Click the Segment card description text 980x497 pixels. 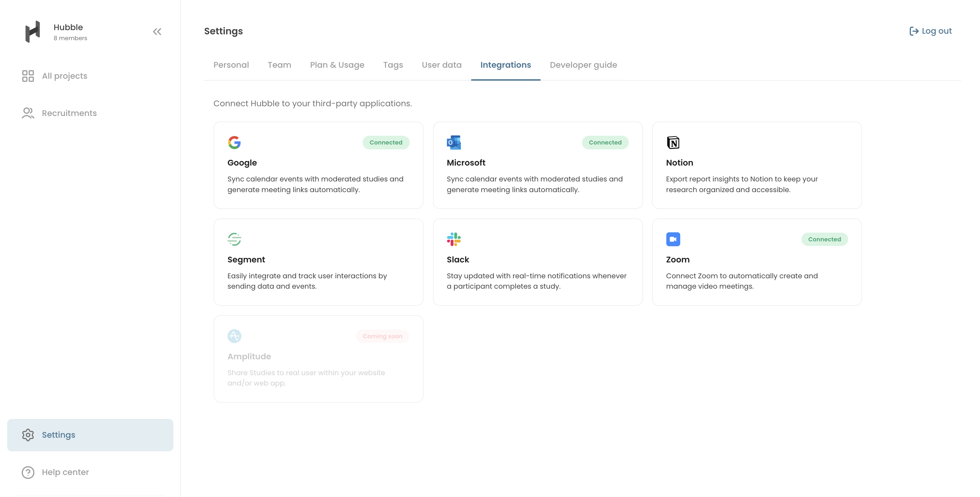point(307,281)
